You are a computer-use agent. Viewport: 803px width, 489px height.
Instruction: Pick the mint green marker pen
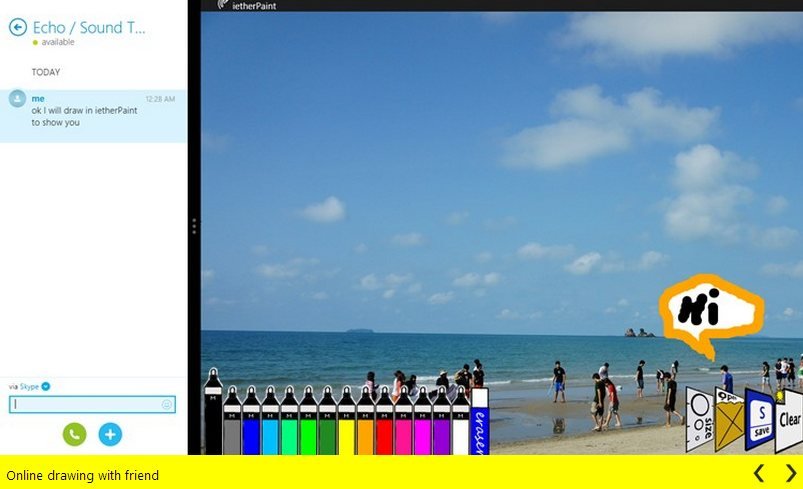[x=289, y=421]
